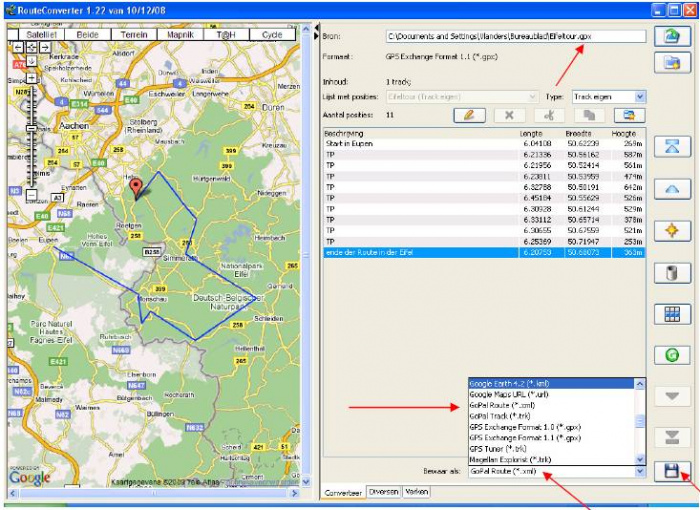Switch to the Diversen tab
This screenshot has height=510, width=700.
[x=383, y=492]
